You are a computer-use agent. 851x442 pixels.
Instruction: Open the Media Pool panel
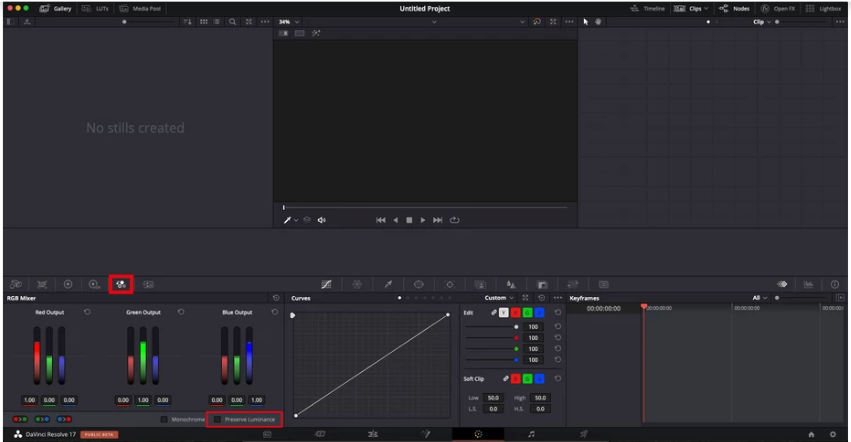(x=140, y=9)
